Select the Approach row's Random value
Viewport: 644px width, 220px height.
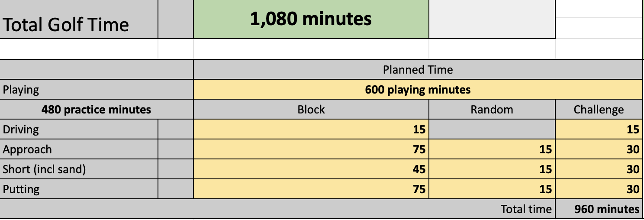(x=492, y=149)
